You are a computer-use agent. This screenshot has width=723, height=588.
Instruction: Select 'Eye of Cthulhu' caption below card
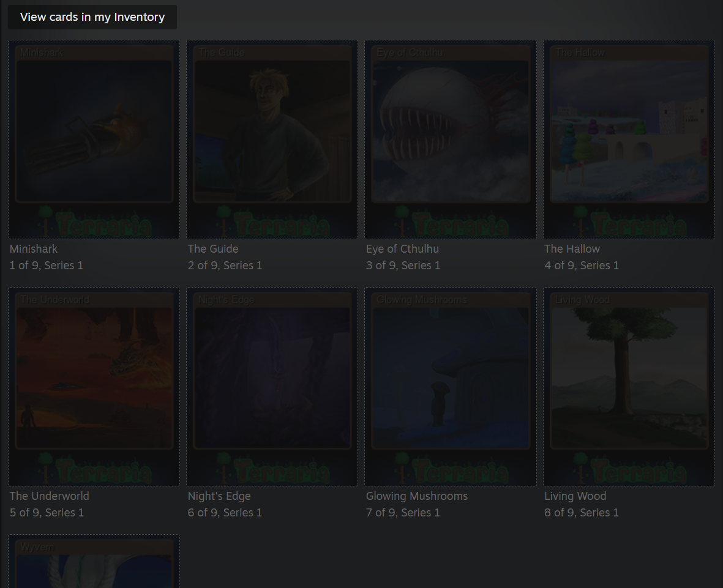point(403,249)
